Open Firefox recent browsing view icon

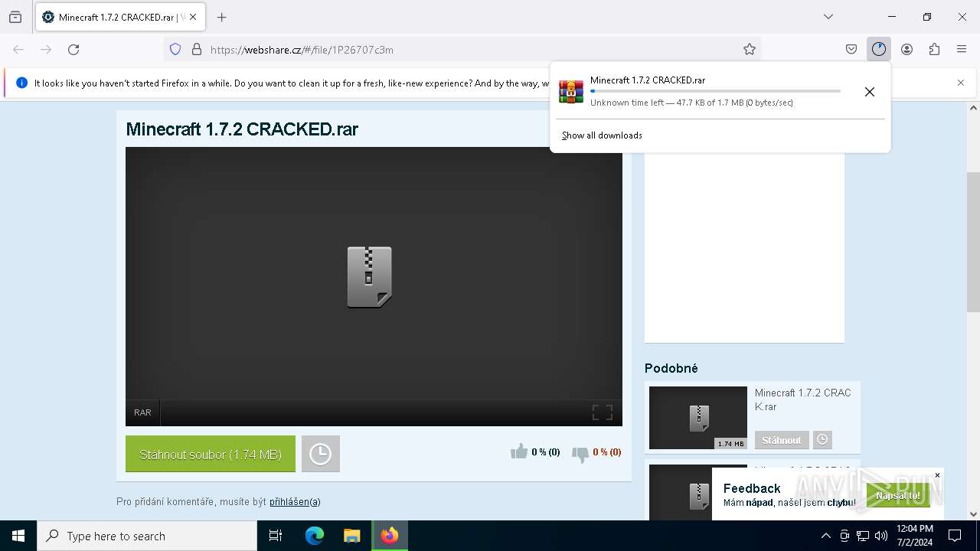pos(15,17)
